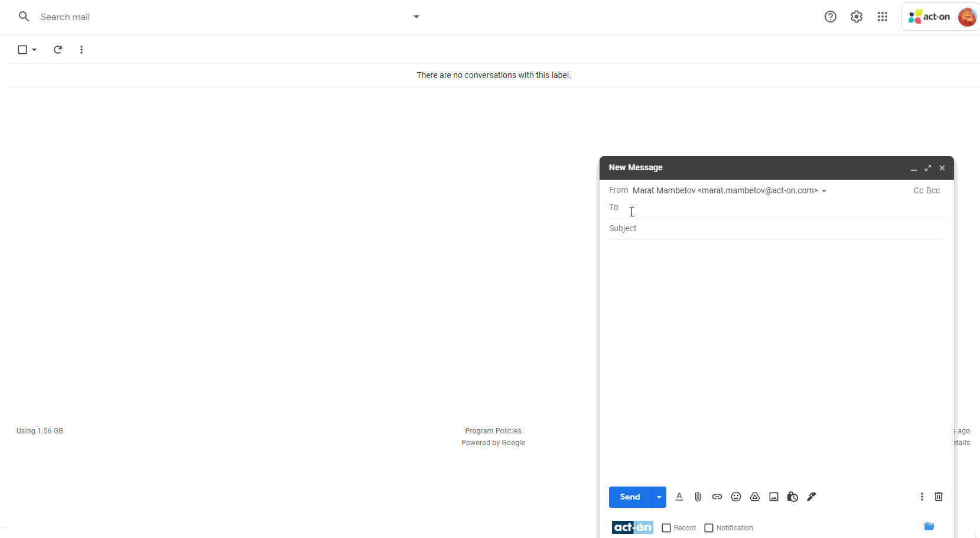Insert signature using the pen icon
This screenshot has height=538, width=980.
pos(811,497)
